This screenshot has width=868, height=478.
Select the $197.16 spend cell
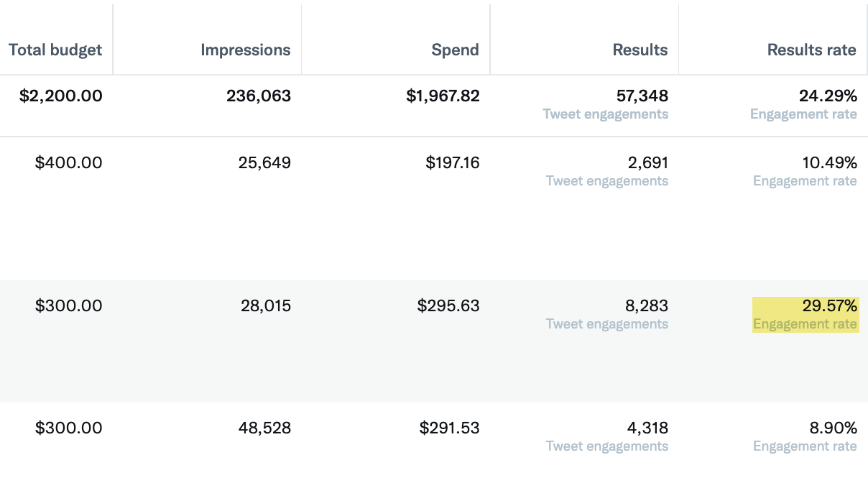coord(453,162)
